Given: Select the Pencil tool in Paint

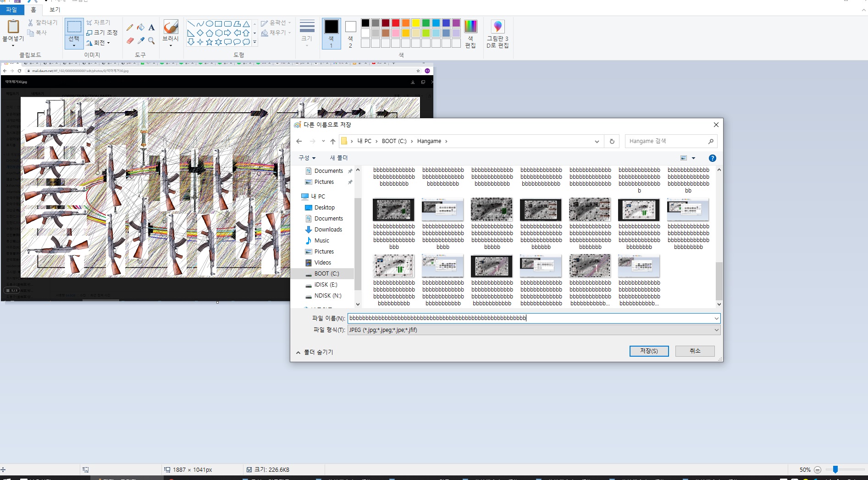Looking at the screenshot, I should coord(130,28).
